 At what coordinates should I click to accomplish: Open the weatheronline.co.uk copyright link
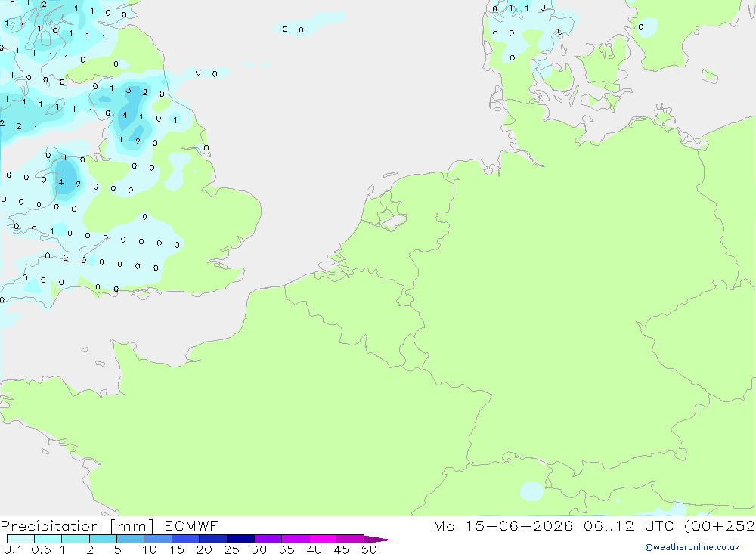tap(692, 547)
